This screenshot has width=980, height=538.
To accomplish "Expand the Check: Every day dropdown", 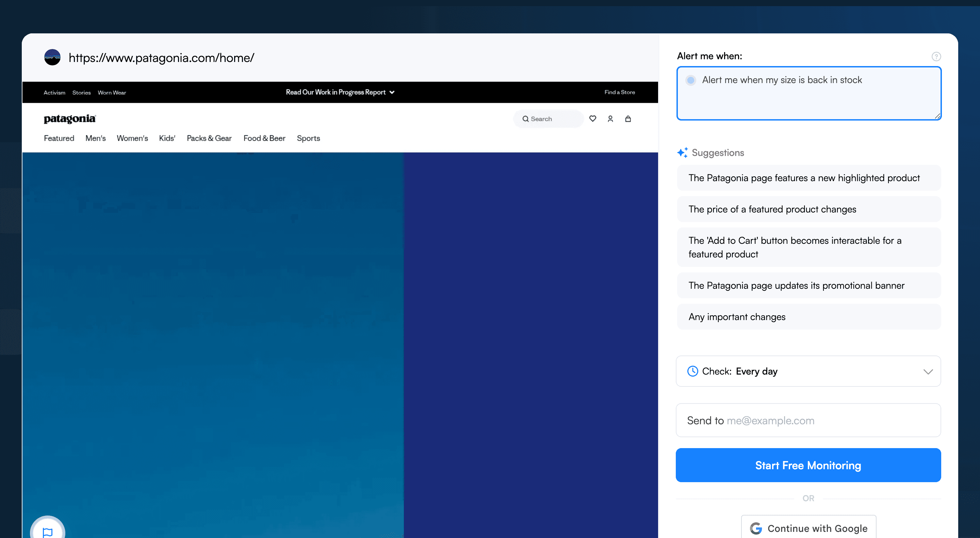I will pos(808,371).
